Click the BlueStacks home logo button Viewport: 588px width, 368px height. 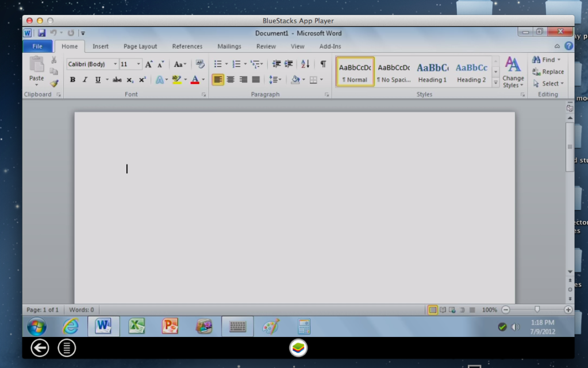pos(298,348)
